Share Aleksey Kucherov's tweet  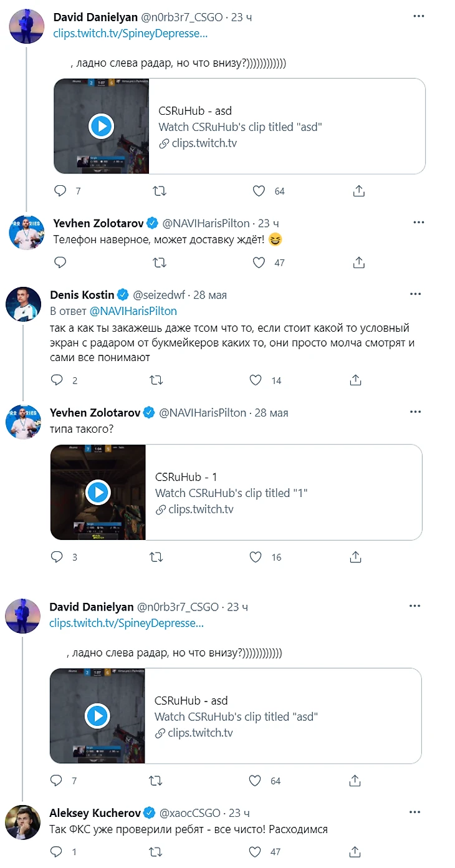point(355,851)
